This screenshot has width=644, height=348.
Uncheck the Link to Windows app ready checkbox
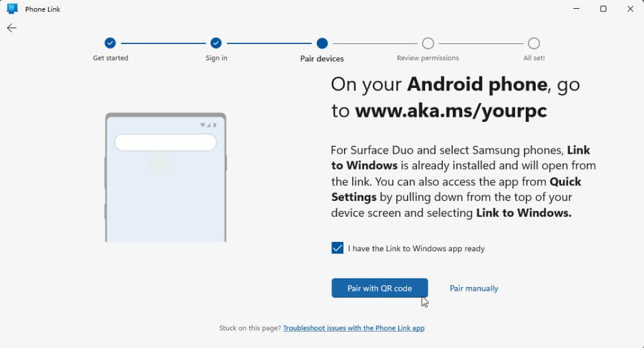(338, 248)
